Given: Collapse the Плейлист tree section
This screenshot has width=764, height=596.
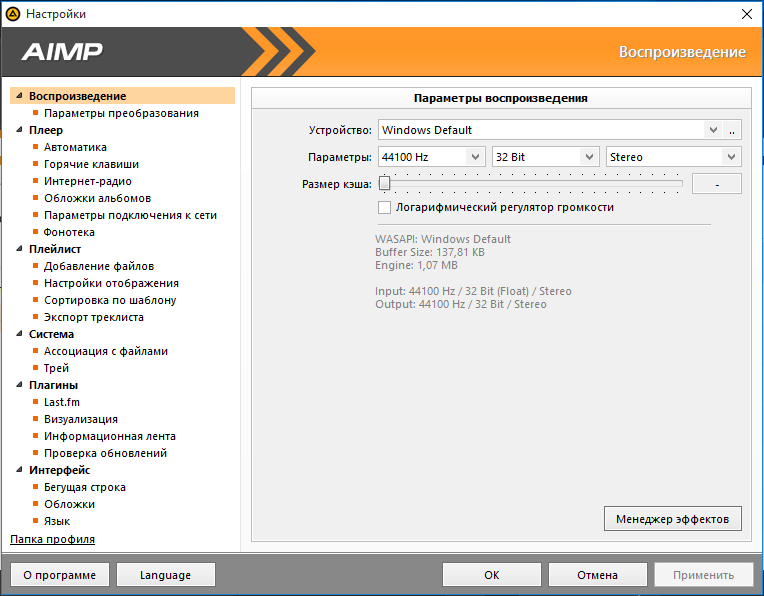Looking at the screenshot, I should [x=19, y=249].
